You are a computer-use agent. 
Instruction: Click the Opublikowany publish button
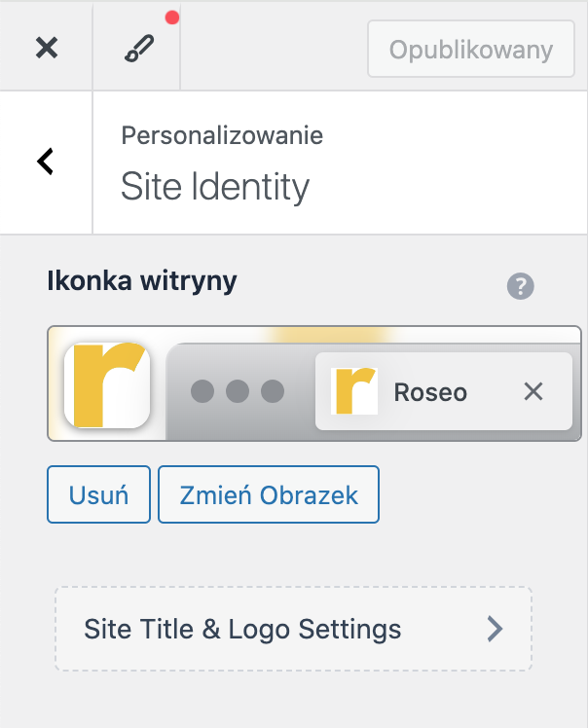click(471, 49)
